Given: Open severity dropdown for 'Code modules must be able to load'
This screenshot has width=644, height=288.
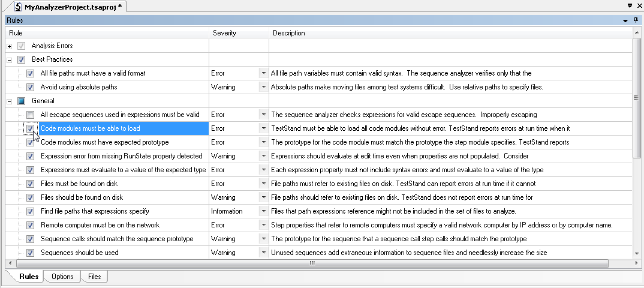Looking at the screenshot, I should [263, 128].
